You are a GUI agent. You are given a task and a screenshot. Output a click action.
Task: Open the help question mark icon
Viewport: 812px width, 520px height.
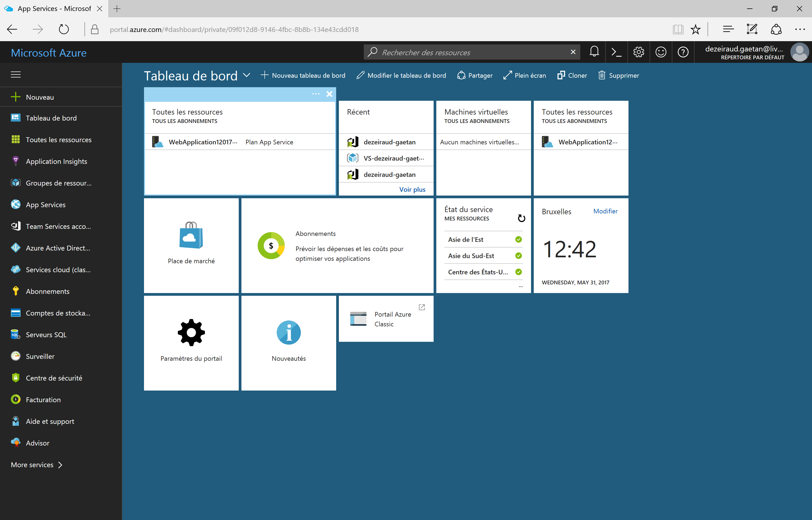tap(683, 52)
